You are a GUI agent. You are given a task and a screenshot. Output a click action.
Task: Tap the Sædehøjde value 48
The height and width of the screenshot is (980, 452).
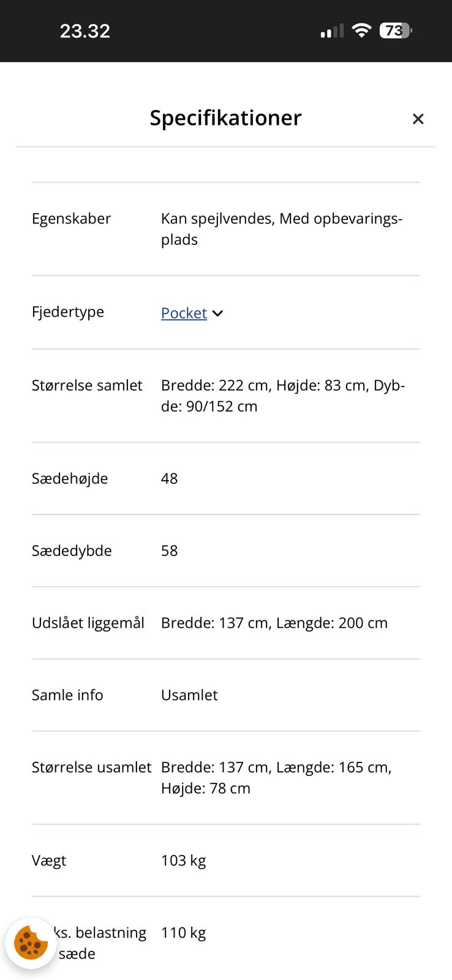170,478
